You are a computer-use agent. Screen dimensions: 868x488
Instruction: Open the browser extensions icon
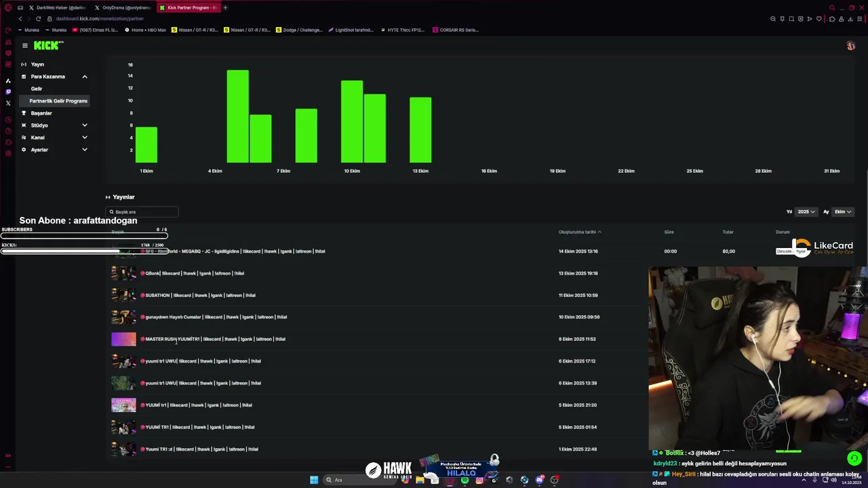[832, 19]
